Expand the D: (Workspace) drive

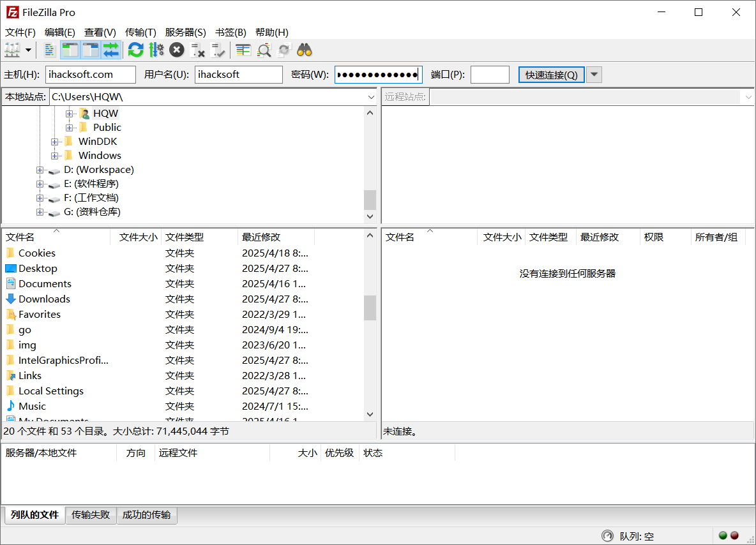point(40,170)
